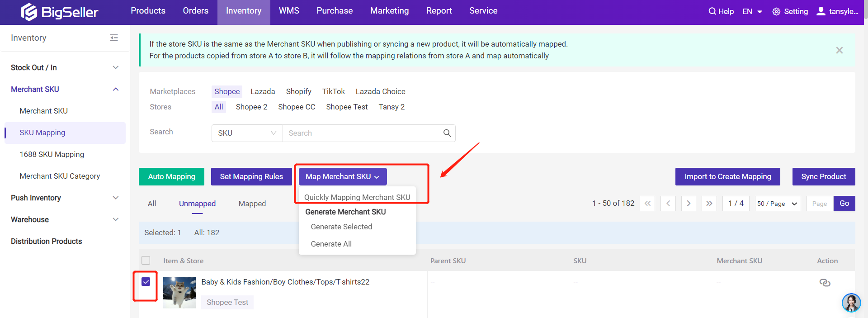Open the EN language dropdown

pyautogui.click(x=752, y=11)
